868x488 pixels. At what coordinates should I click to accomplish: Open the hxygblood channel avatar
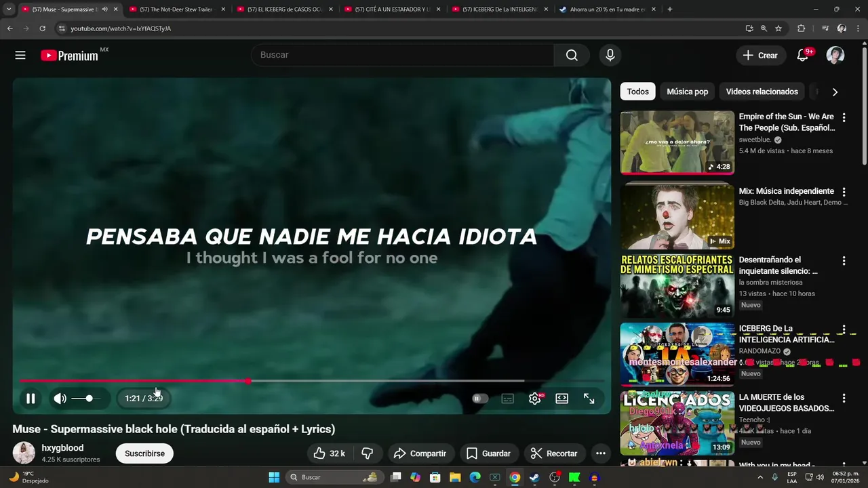[x=24, y=453]
